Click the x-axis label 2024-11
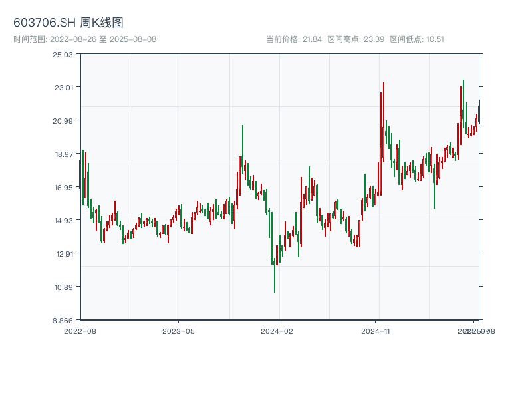This screenshot has height=399, width=532. click(375, 331)
